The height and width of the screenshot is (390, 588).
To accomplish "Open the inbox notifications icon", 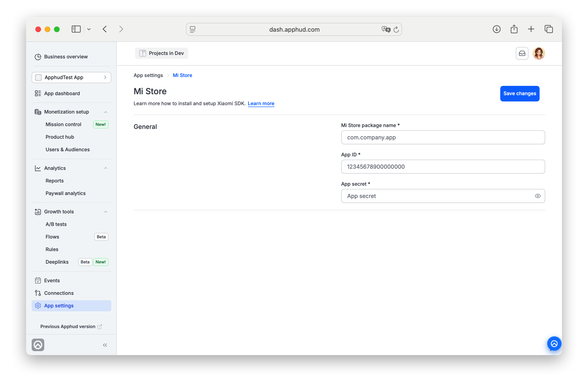I will pyautogui.click(x=522, y=53).
